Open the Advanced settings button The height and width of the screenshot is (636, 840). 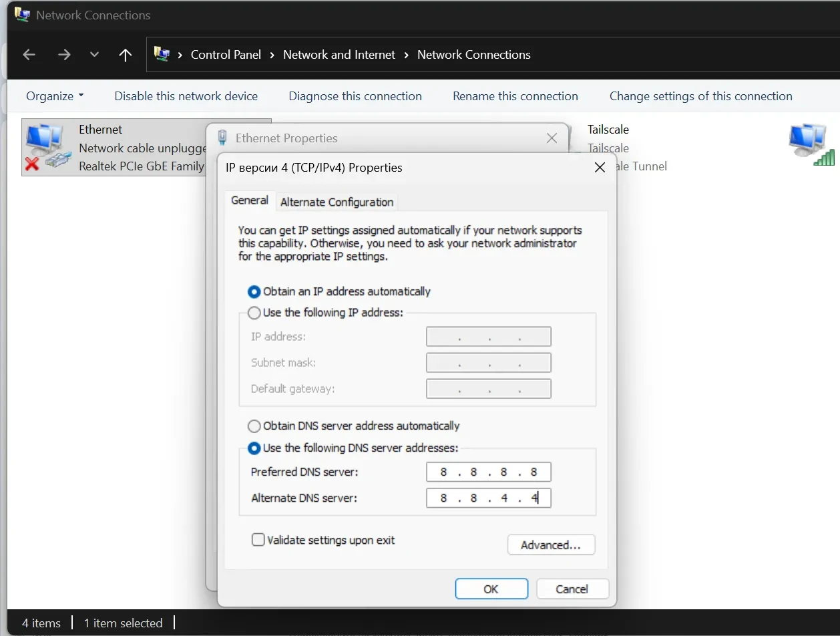pos(551,545)
